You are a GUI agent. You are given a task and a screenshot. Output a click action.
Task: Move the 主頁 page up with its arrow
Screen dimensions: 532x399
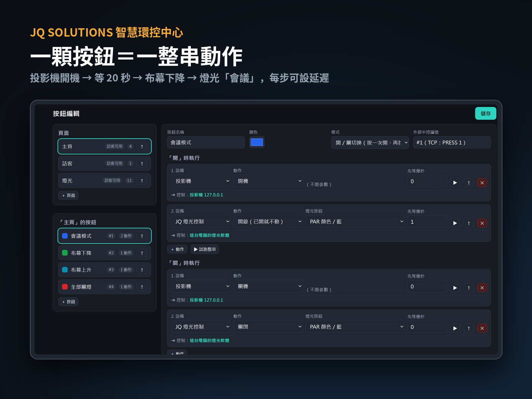click(x=142, y=146)
